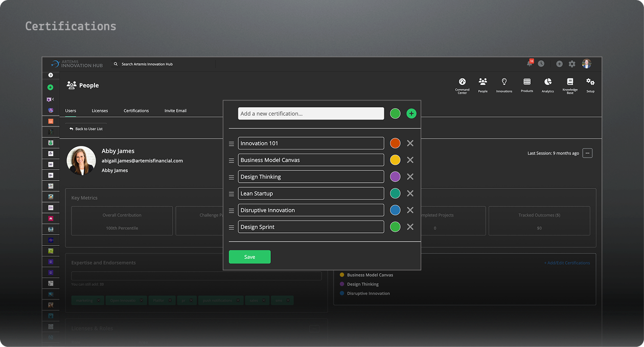The width and height of the screenshot is (644, 347).
Task: Remove the Innovation 101 certification
Action: click(410, 143)
